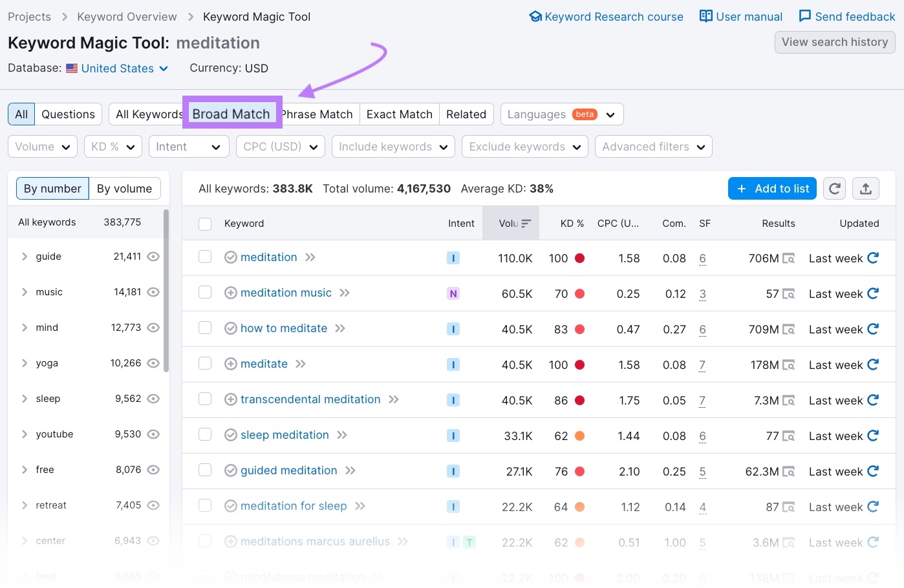
Task: Switch to the Exact Match tab
Action: (399, 114)
